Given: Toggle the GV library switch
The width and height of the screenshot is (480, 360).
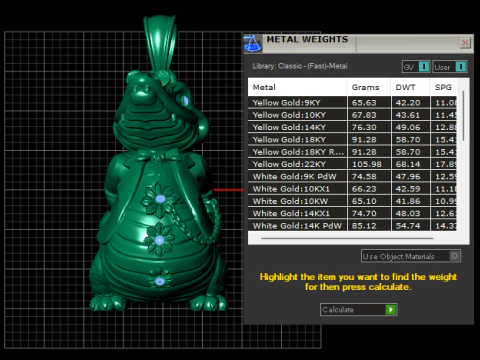Looking at the screenshot, I should point(416,67).
